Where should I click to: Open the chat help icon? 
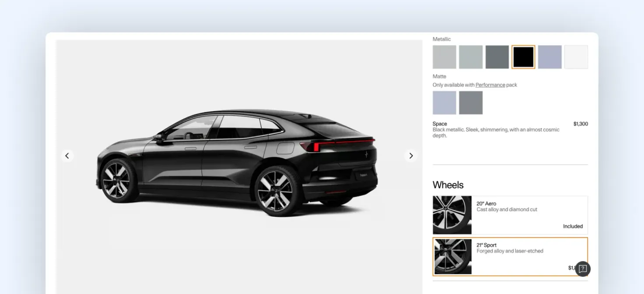[x=583, y=269]
